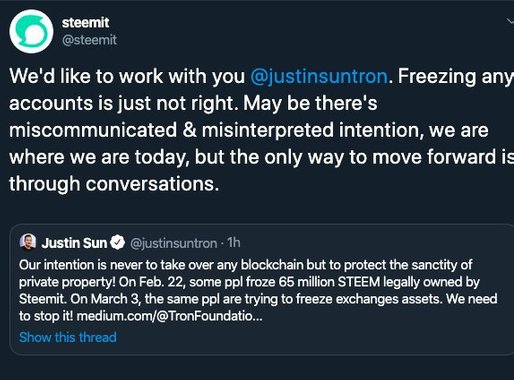Open the quoted tweet via its first text line
514x380 pixels.
tap(245, 265)
